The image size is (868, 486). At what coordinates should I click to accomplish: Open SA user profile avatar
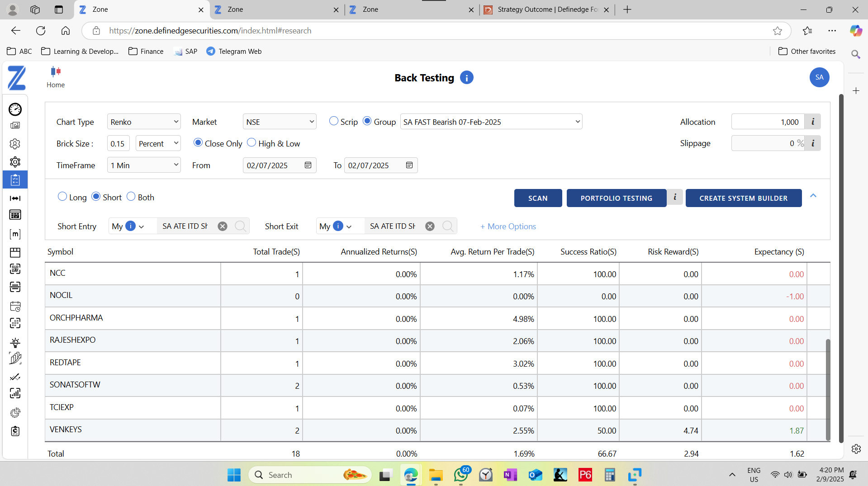click(819, 77)
